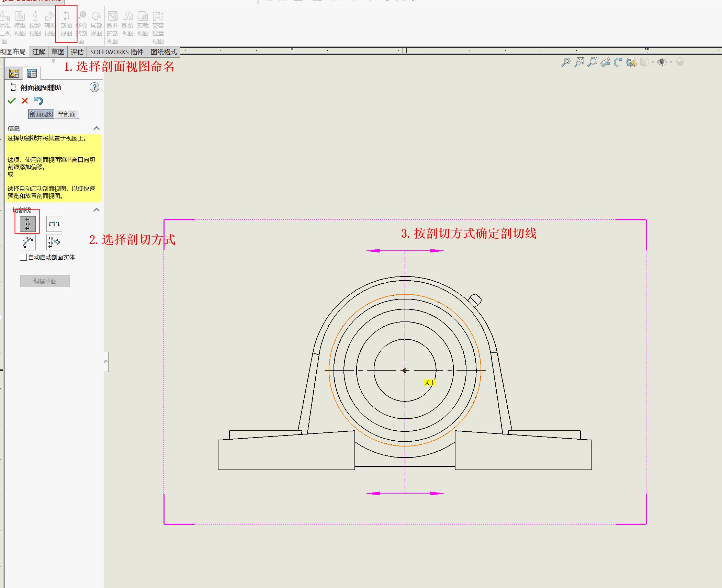722x588 pixels.
Task: Switch to the 注解 tab
Action: pyautogui.click(x=38, y=52)
